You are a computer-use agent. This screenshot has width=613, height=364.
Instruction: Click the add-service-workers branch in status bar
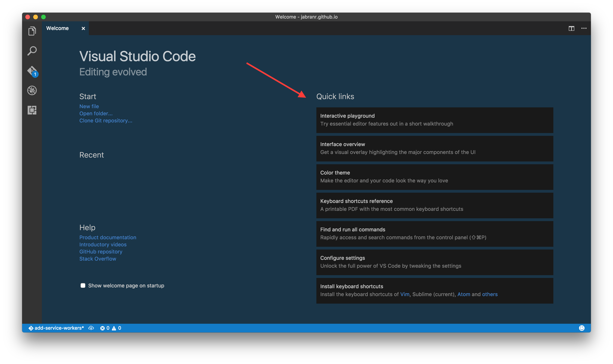pyautogui.click(x=56, y=328)
